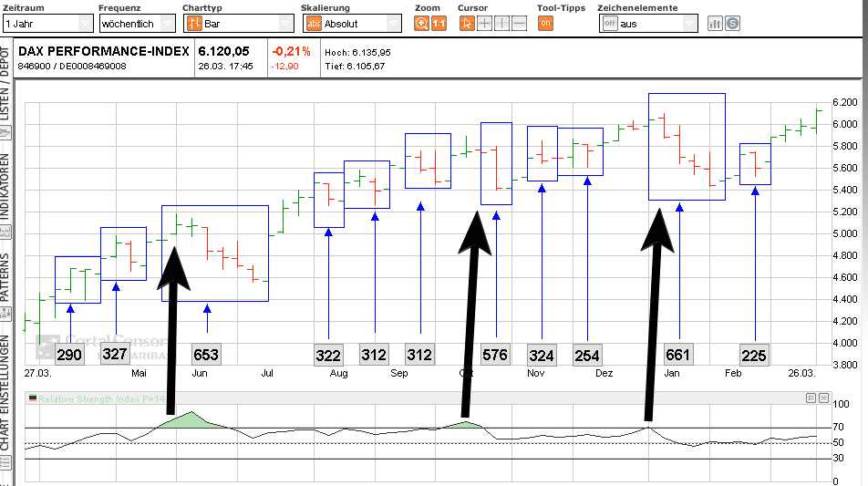
Task: Click the Relative Strength Index P=14 label
Action: 102,398
